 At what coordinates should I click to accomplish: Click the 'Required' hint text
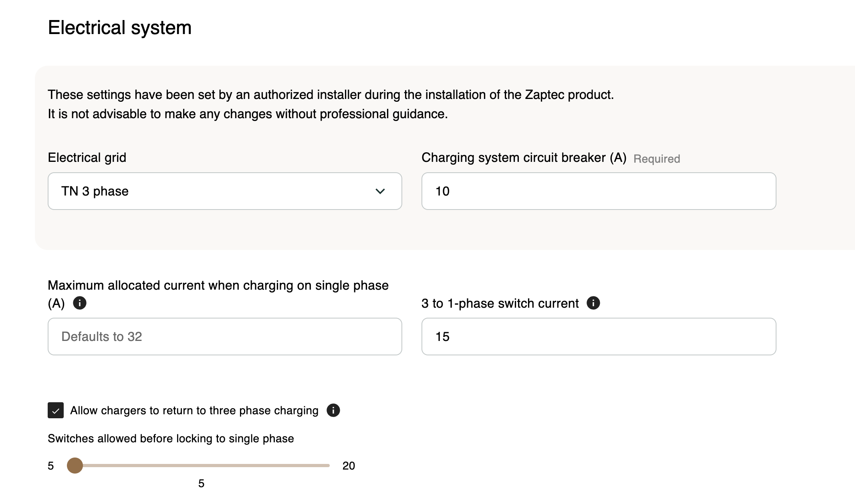657,159
